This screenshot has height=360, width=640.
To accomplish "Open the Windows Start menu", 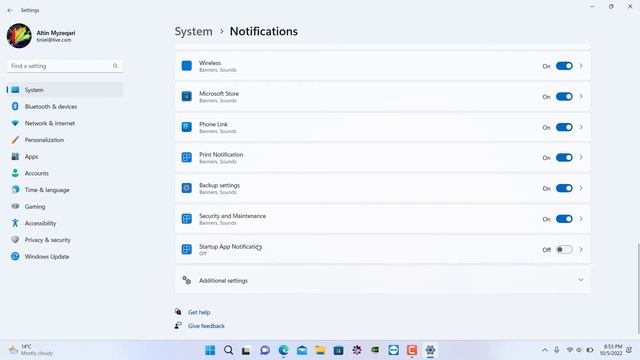I will (x=210, y=350).
